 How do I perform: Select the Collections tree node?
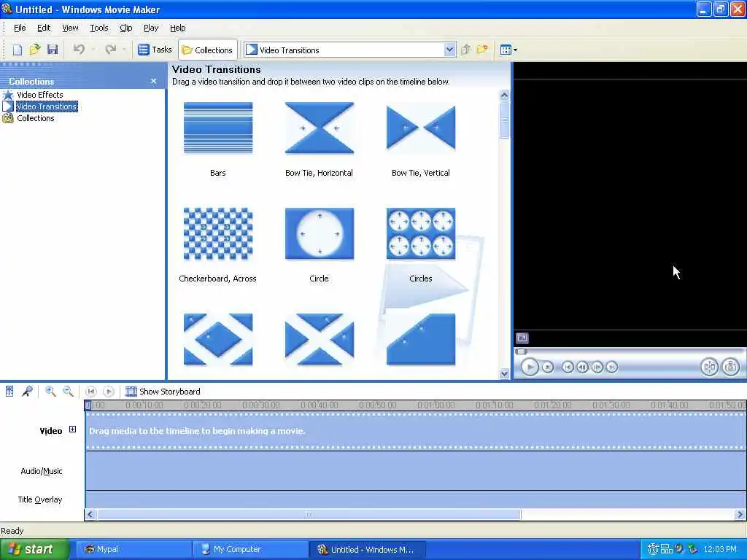coord(35,118)
